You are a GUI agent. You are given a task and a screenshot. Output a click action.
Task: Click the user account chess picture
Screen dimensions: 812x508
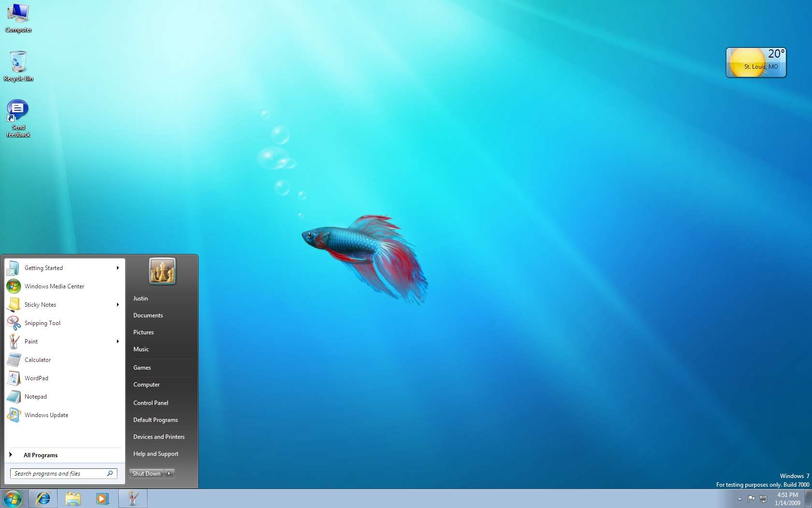pos(162,271)
